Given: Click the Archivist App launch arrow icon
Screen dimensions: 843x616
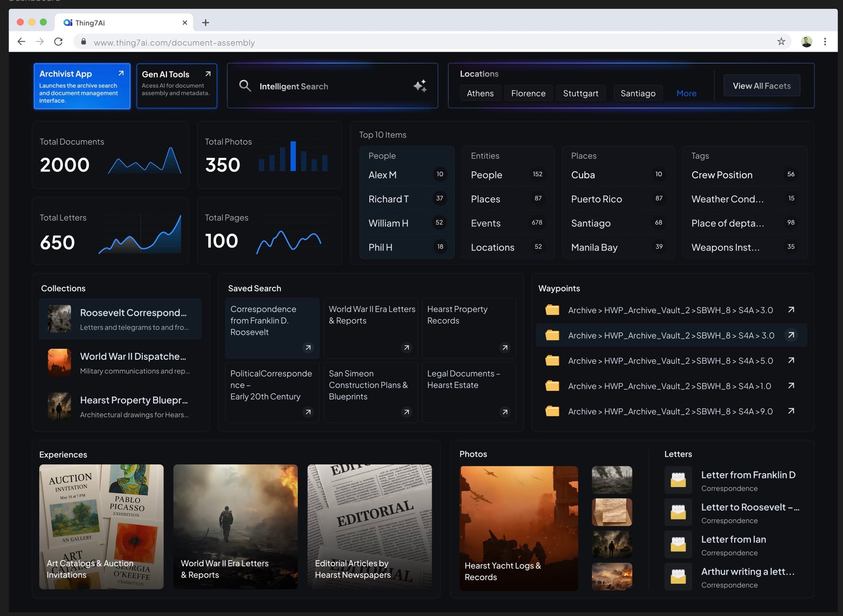Looking at the screenshot, I should [121, 73].
